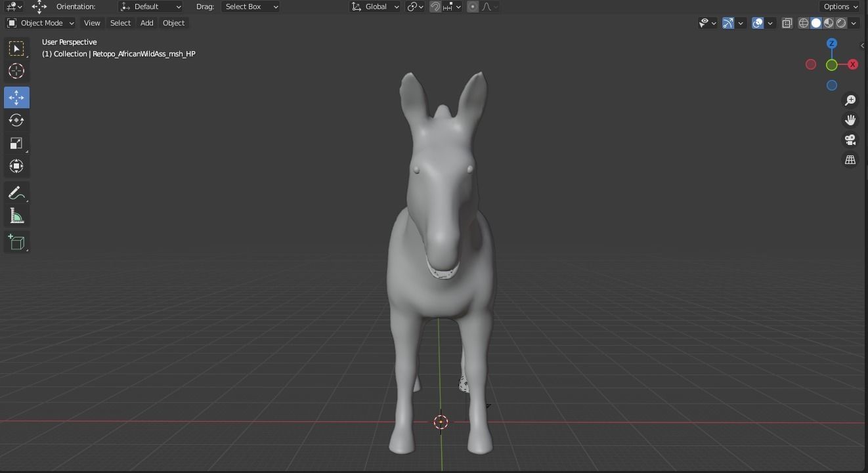Screen dimensions: 868x473
Task: Click 'Retopo_AfricanWildAss_msh_HP' label
Action: click(x=144, y=54)
